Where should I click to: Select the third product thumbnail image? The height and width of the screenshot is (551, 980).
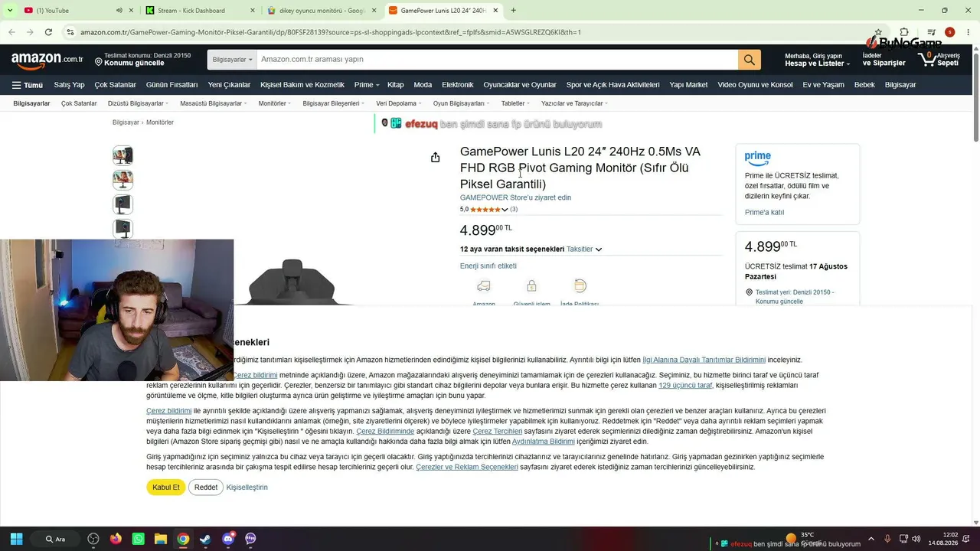pyautogui.click(x=122, y=204)
